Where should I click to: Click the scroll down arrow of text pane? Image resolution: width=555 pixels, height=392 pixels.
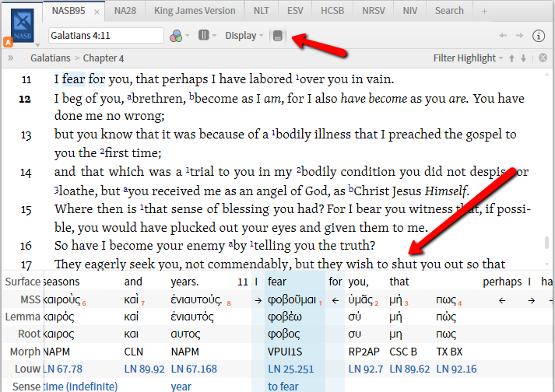[547, 264]
